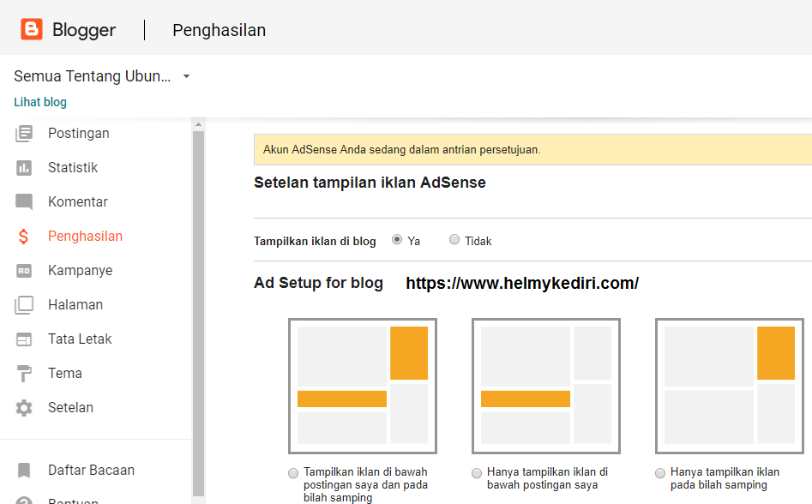Open Halaman menu item
The height and width of the screenshot is (504, 812).
[x=75, y=304]
